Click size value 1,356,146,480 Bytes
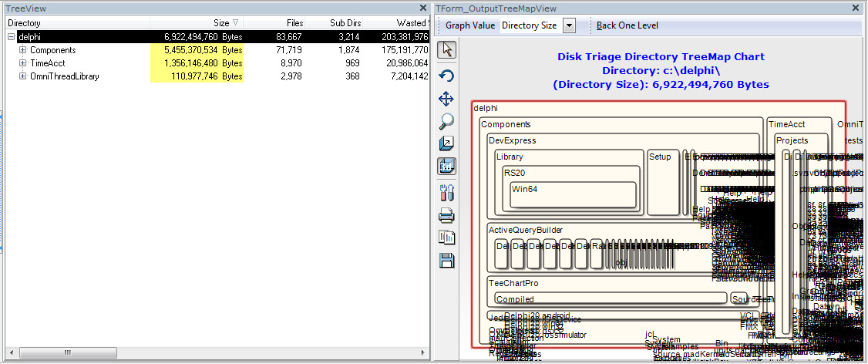Image resolution: width=868 pixels, height=364 pixels. pos(204,63)
